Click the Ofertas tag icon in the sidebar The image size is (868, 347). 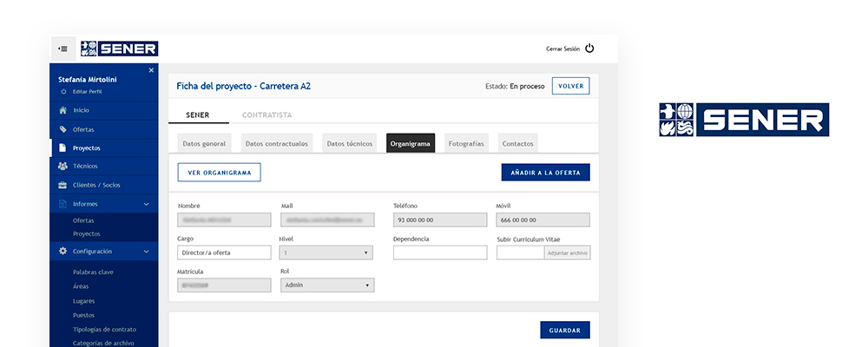tap(62, 129)
